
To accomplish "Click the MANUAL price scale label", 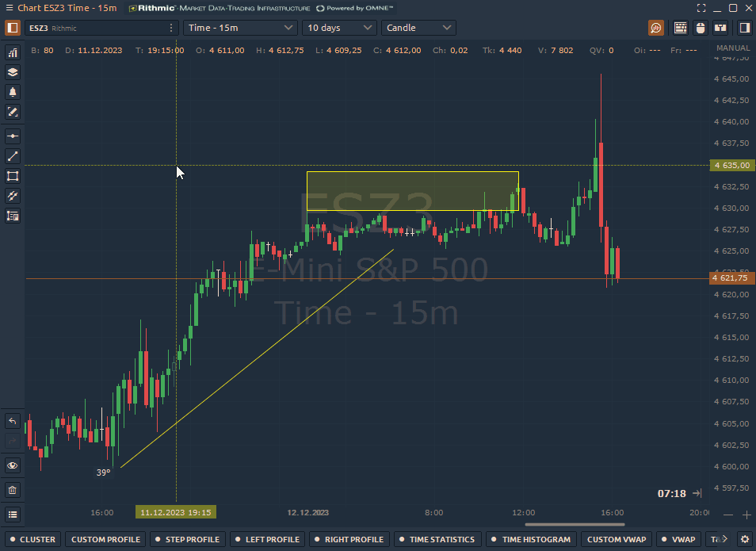I will point(732,48).
